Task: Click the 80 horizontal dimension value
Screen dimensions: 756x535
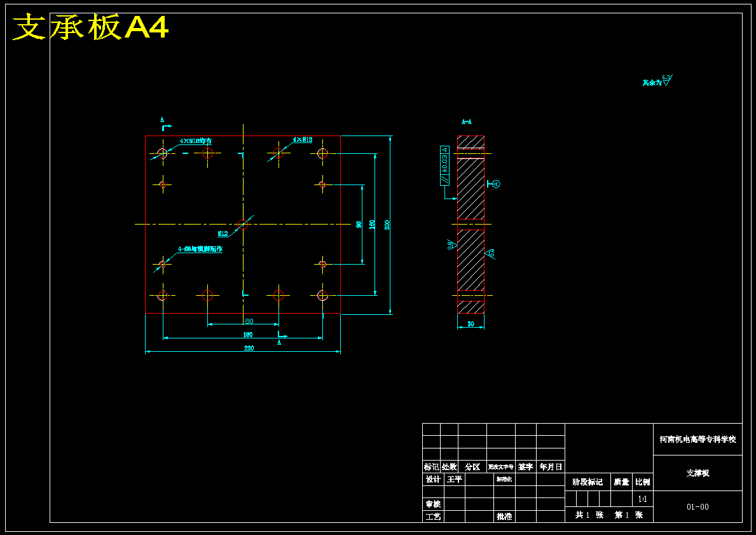Action: coord(249,321)
